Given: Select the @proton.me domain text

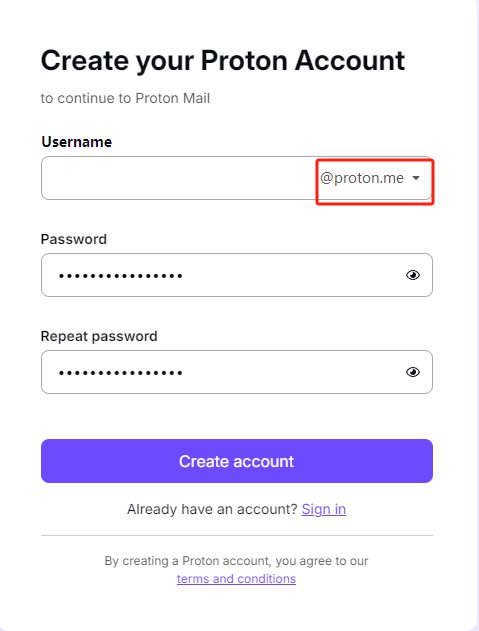Looking at the screenshot, I should pos(362,178).
